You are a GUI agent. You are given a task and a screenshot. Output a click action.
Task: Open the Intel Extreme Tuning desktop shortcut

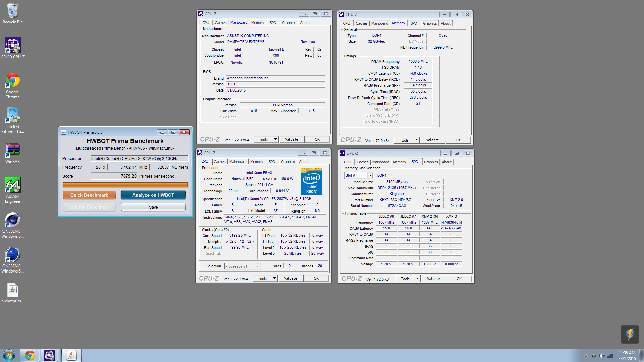tap(13, 121)
